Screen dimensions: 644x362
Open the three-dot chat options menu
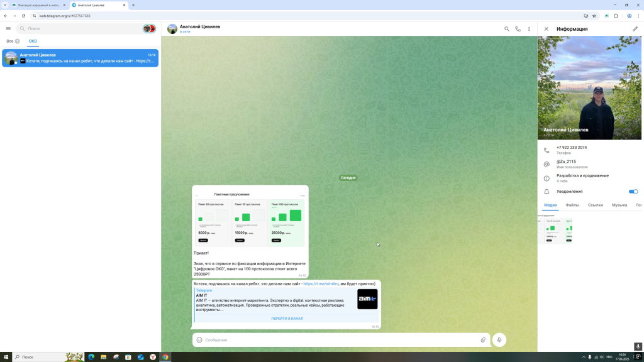point(529,29)
